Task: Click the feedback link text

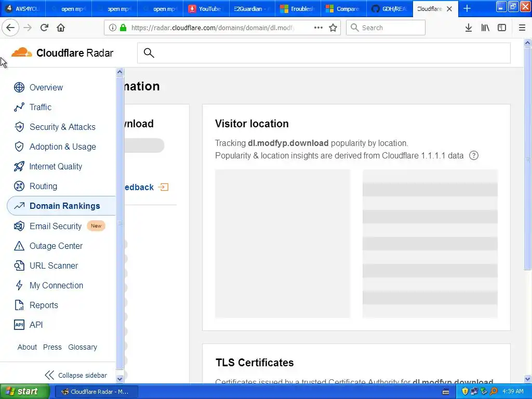Action: pyautogui.click(x=139, y=187)
